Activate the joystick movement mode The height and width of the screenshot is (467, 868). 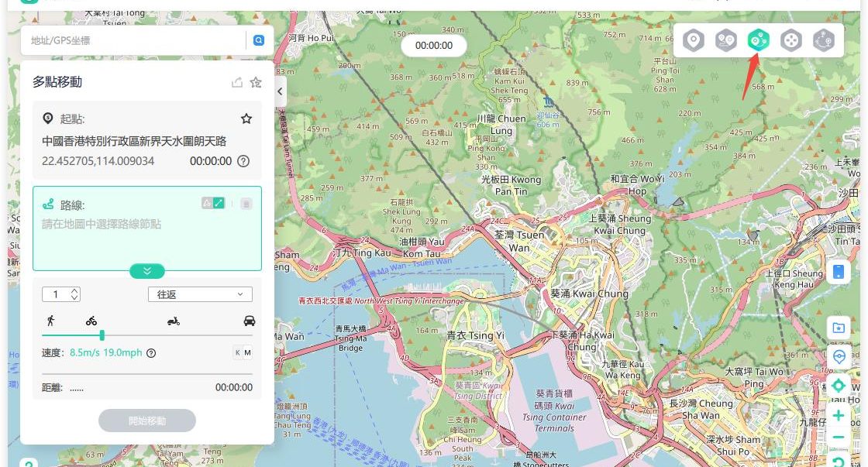point(790,40)
